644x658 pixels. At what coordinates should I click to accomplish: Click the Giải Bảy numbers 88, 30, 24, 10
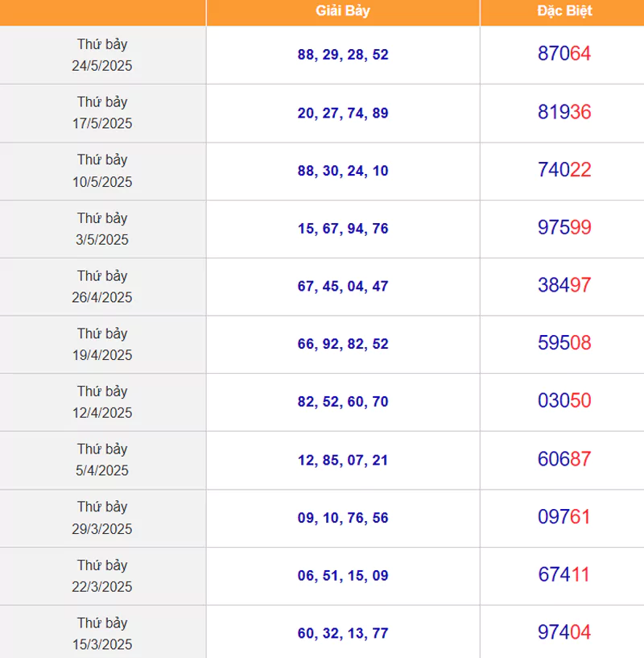(x=343, y=171)
